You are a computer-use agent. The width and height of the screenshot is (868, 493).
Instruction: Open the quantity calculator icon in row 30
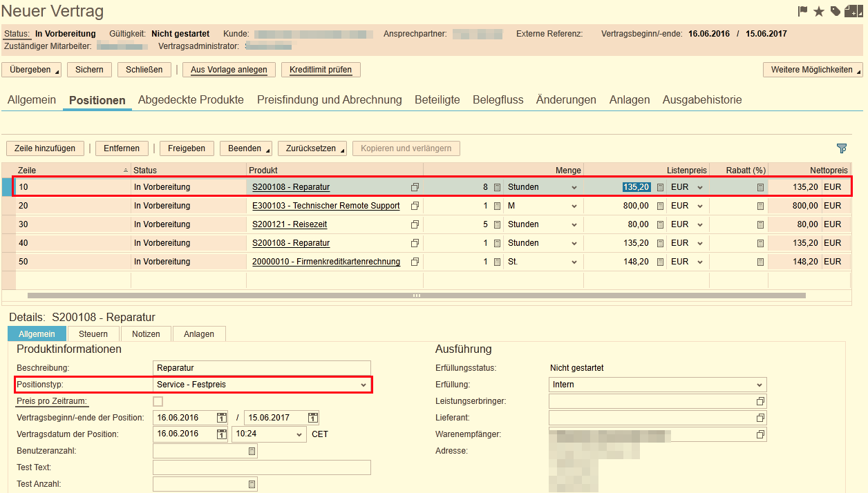click(497, 224)
